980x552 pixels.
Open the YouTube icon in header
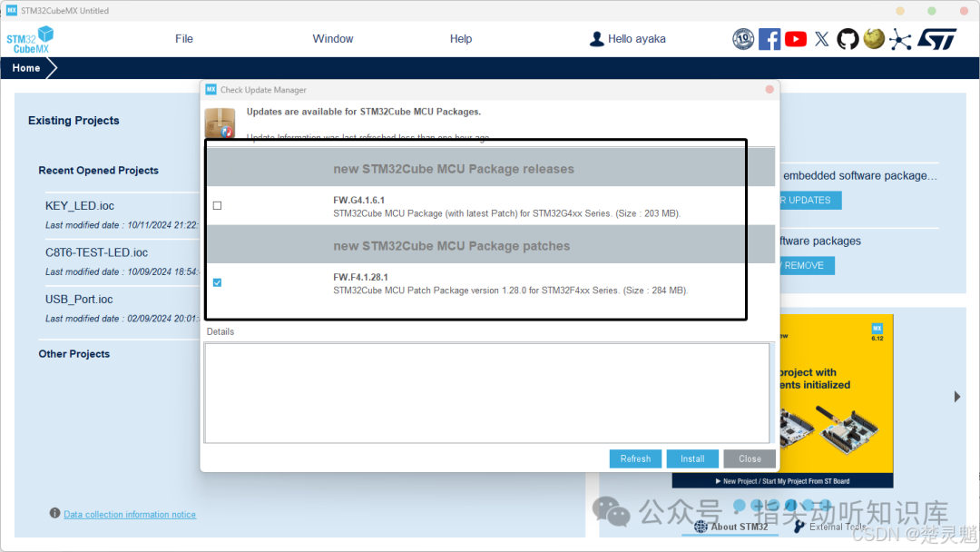[796, 39]
